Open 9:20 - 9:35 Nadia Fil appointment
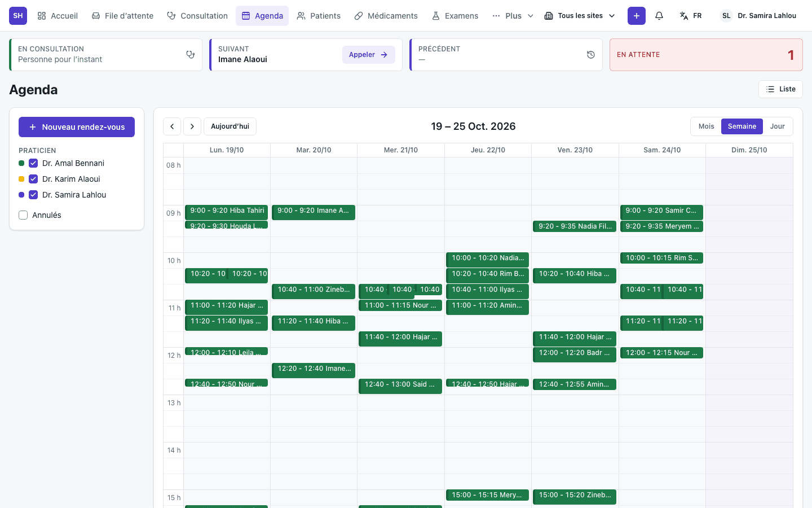 click(575, 226)
